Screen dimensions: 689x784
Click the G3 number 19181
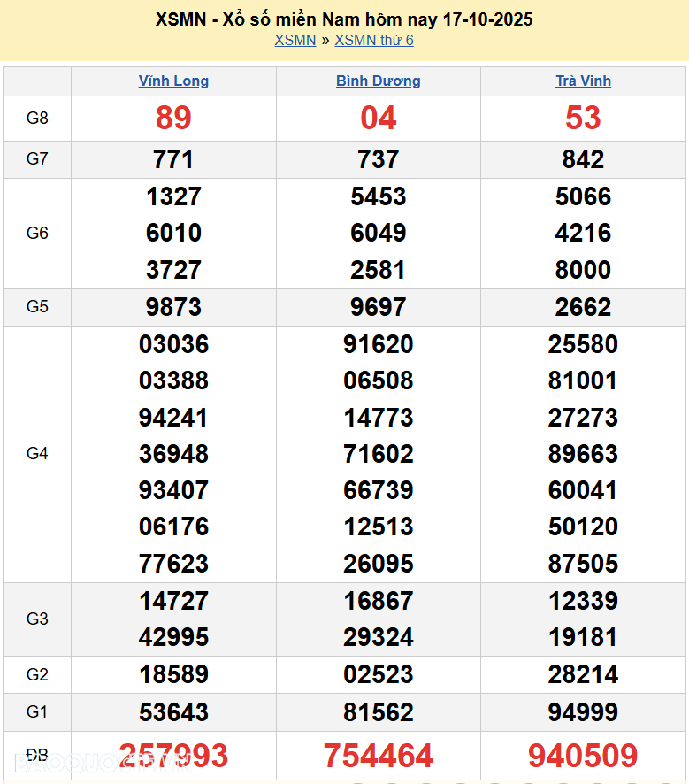[583, 637]
